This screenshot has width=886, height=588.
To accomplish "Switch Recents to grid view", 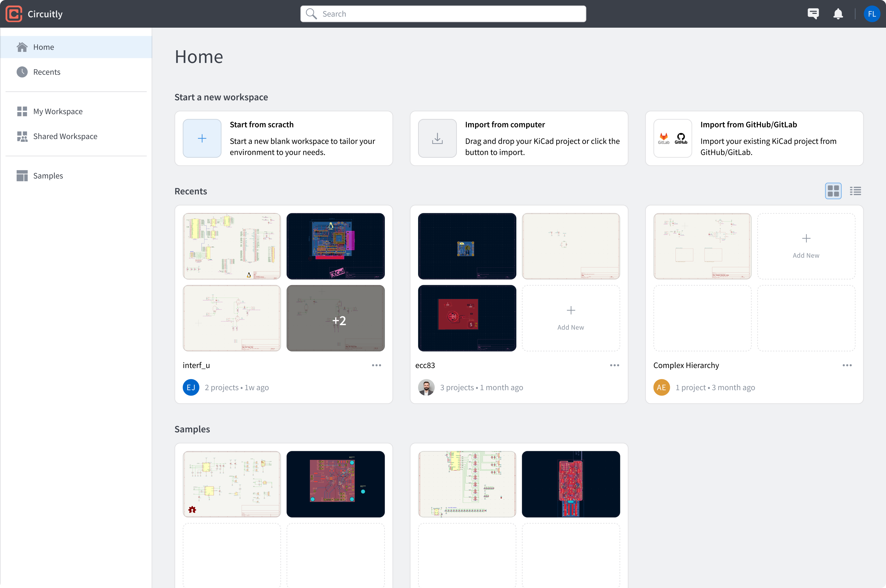I will pos(833,191).
